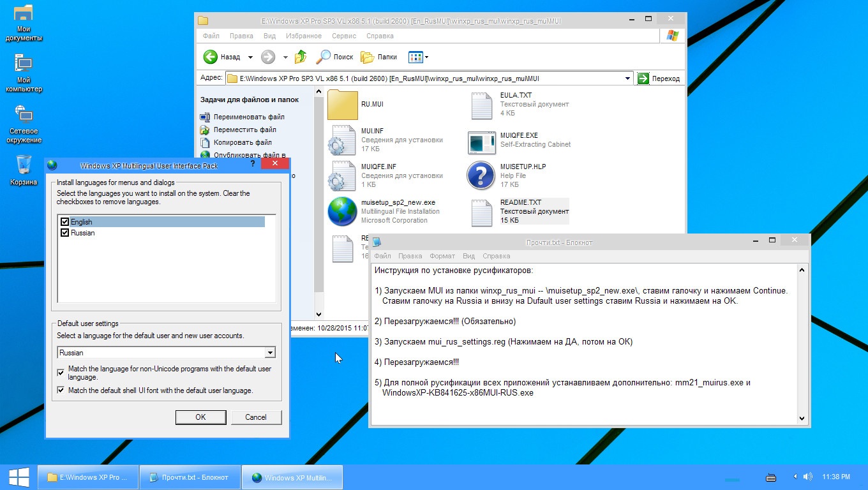Open the Сервис menu in Explorer
The height and width of the screenshot is (490, 868).
[343, 36]
